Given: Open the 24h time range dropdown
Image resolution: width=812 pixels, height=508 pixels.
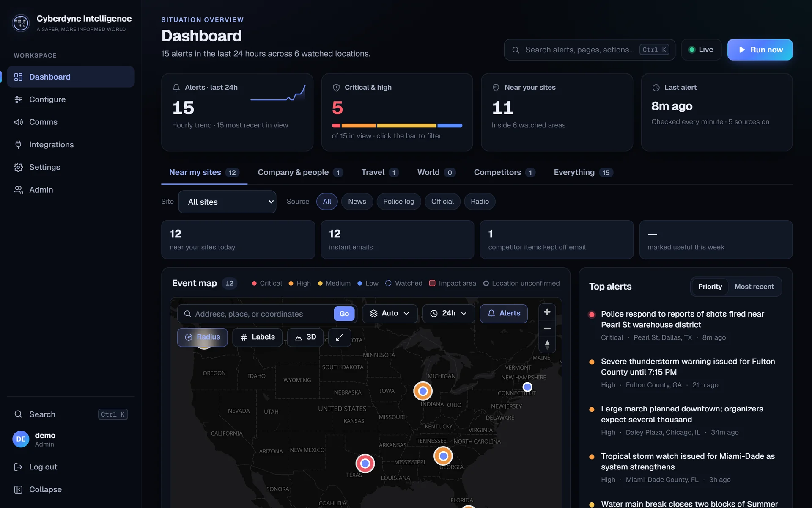Looking at the screenshot, I should point(448,314).
